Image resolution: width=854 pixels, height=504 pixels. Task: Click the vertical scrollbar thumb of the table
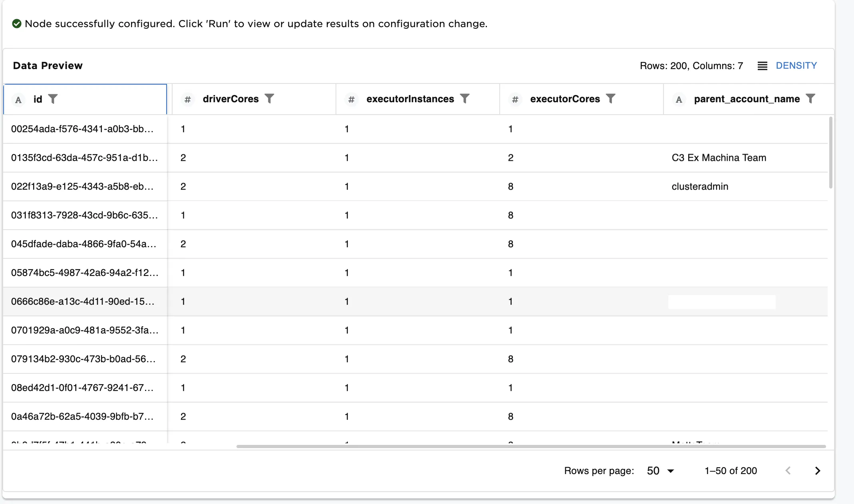click(x=830, y=152)
